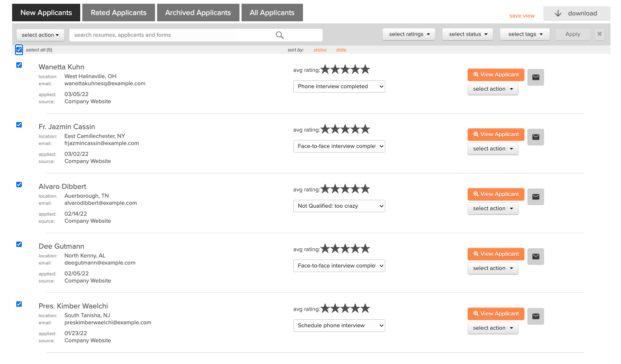
Task: Email Wanetta Kuhn via envelope icon
Action: [x=536, y=77]
